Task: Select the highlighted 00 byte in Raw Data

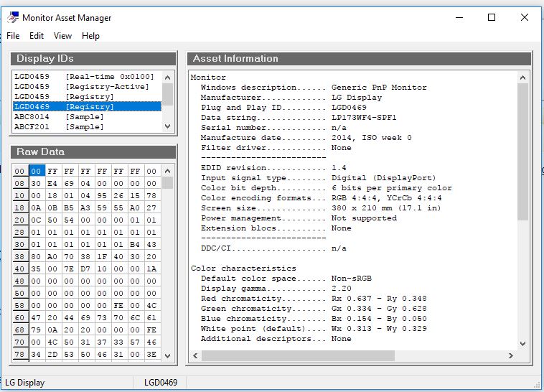Action: point(37,172)
